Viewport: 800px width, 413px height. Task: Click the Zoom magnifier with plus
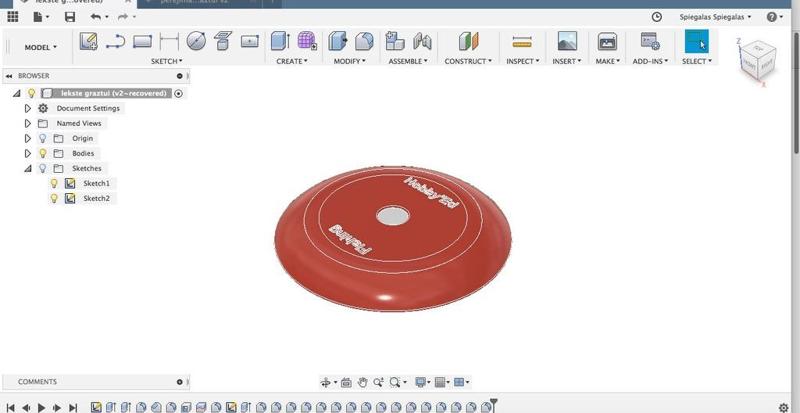(x=378, y=382)
